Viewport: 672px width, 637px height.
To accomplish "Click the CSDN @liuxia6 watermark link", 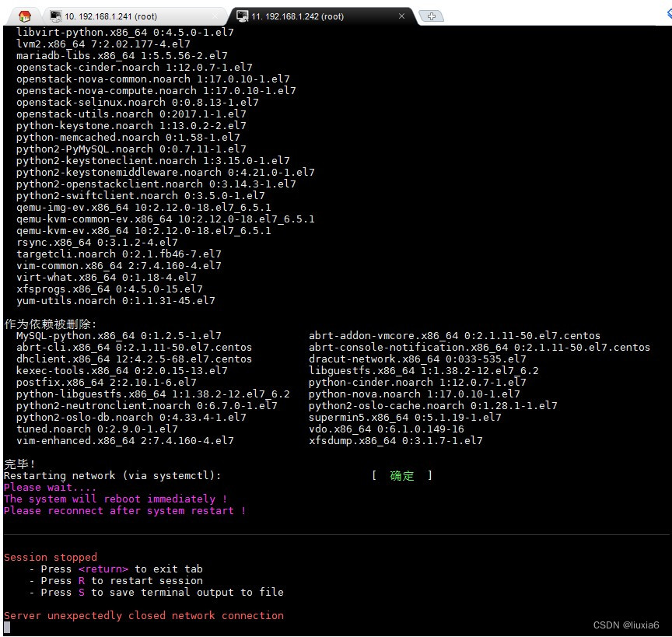I will point(627,623).
